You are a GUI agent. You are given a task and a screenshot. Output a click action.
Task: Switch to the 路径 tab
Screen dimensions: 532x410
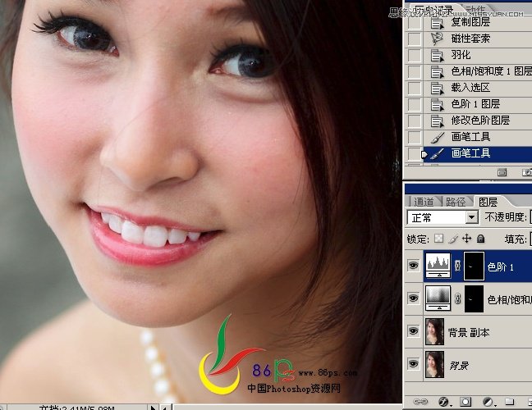(456, 202)
